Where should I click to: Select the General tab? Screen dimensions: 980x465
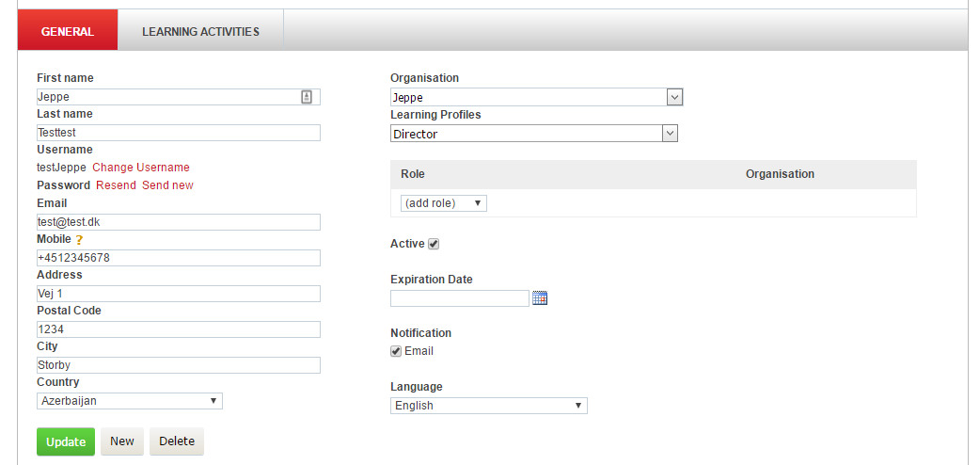coord(68,32)
